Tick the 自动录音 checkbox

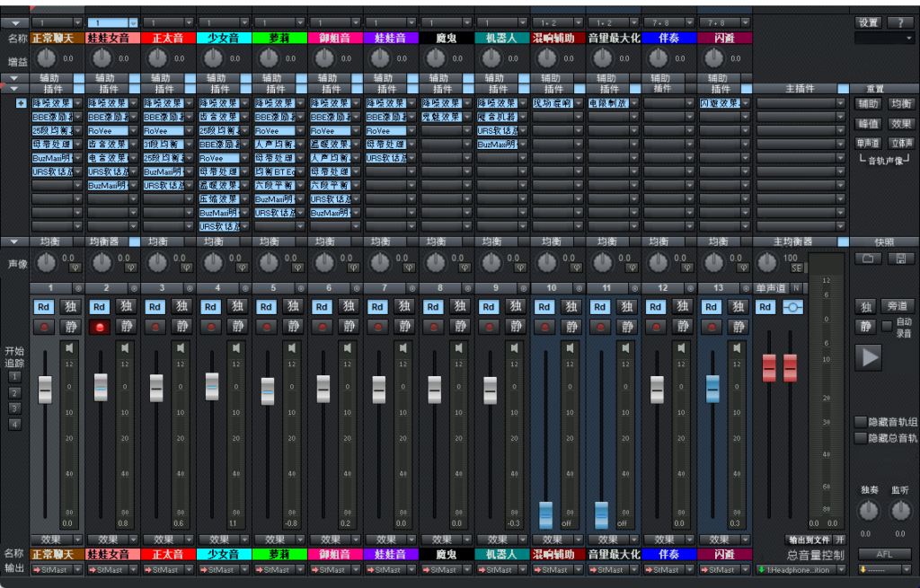887,326
